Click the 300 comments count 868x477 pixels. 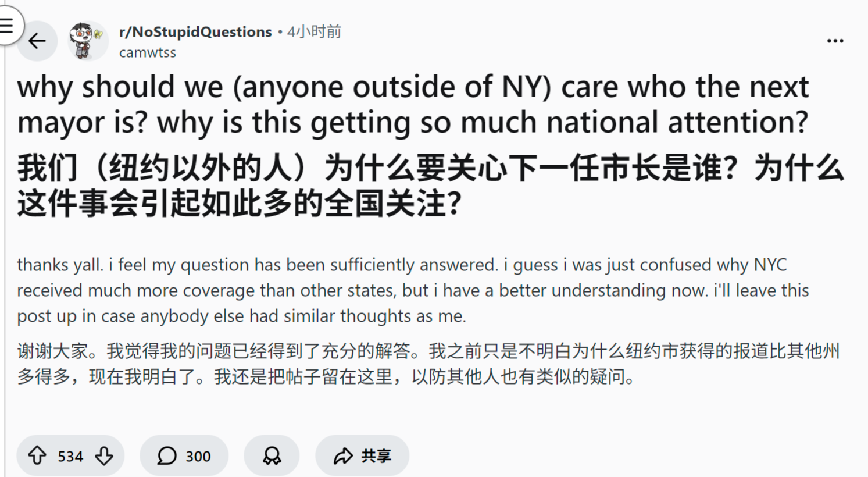click(198, 456)
